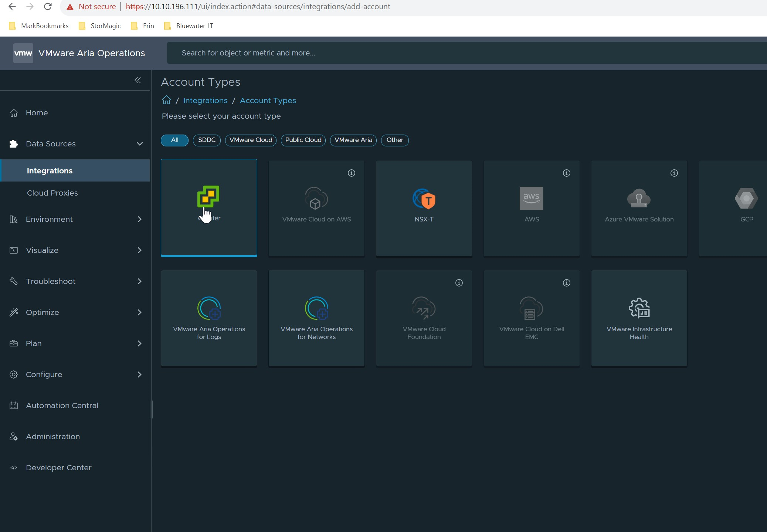Filter by VMware Cloud

251,140
